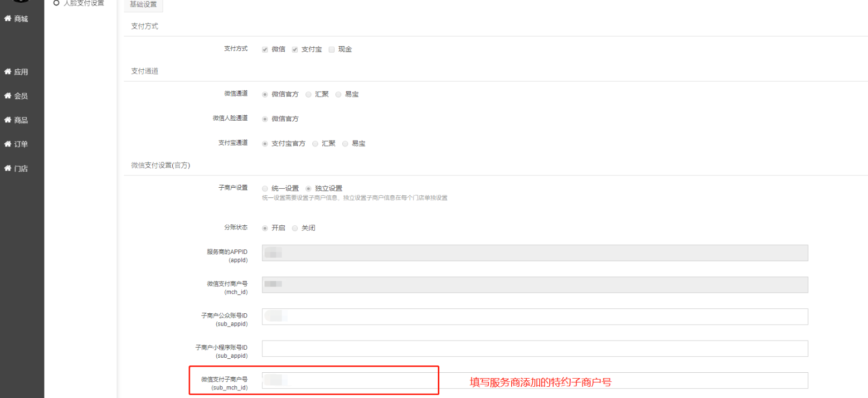The image size is (868, 398).
Task: Open 门店 sidebar icon
Action: coord(8,168)
